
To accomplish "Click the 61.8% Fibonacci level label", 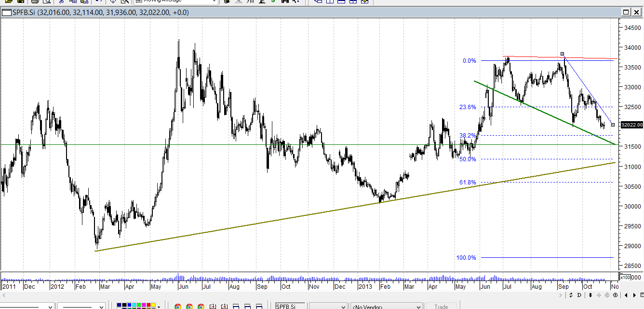I will pos(468,183).
